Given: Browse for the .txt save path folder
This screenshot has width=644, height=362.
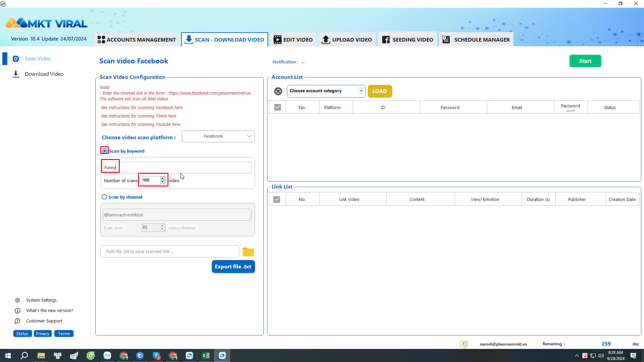Looking at the screenshot, I should point(248,252).
